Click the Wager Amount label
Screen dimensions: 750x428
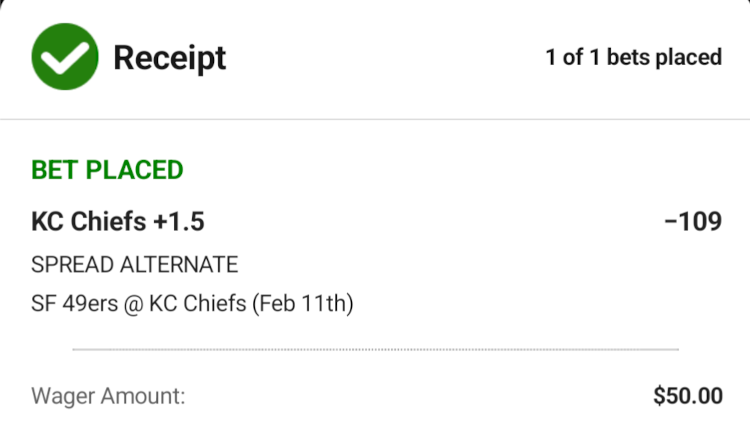click(108, 396)
